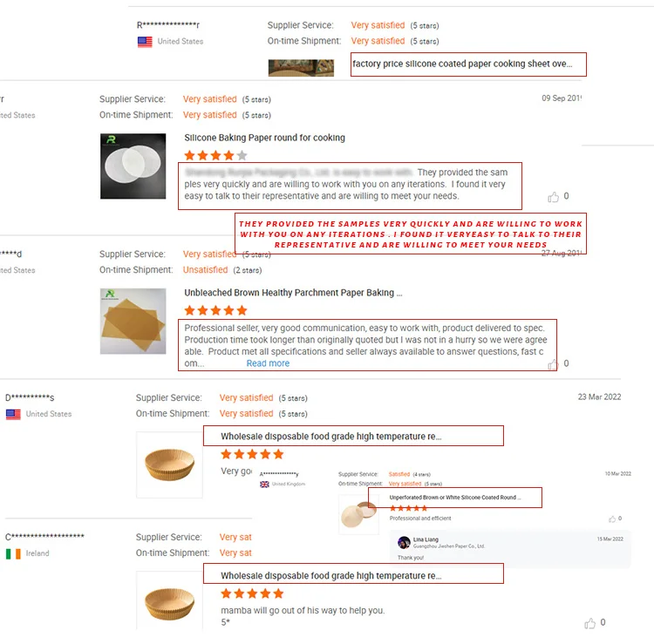Image resolution: width=654 pixels, height=644 pixels.
Task: Like the Unbleached Brown Parchment Paper review
Action: pos(552,364)
